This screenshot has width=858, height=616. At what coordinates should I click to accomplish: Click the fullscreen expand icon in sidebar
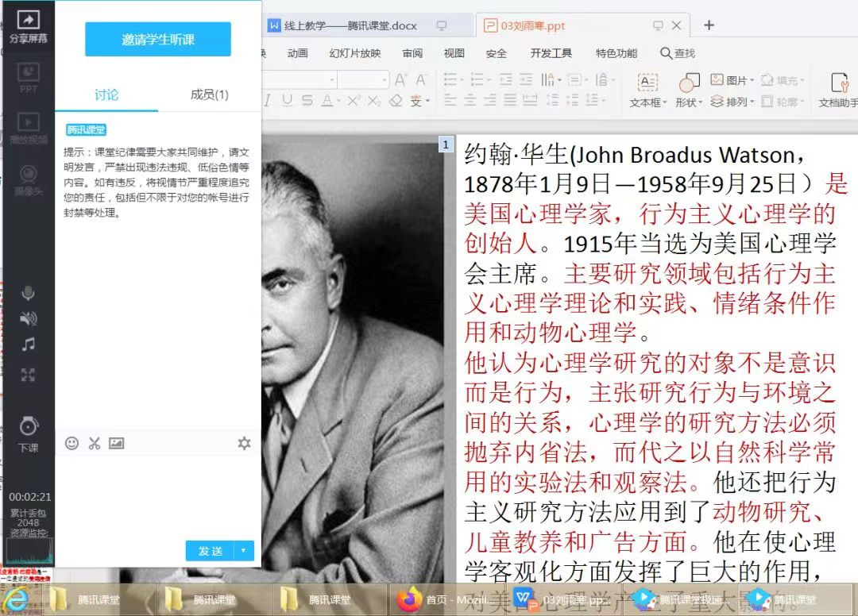point(28,375)
